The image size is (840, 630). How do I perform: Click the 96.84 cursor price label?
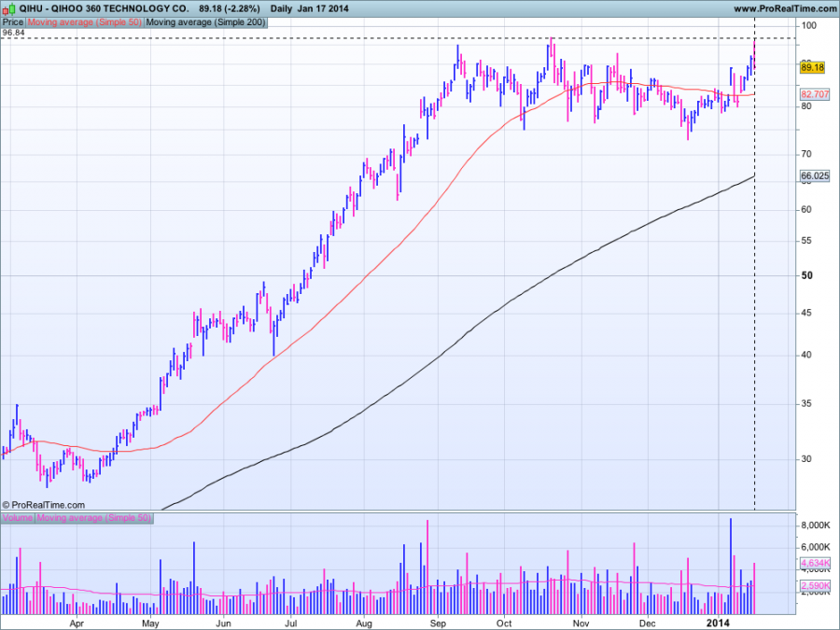tap(13, 33)
